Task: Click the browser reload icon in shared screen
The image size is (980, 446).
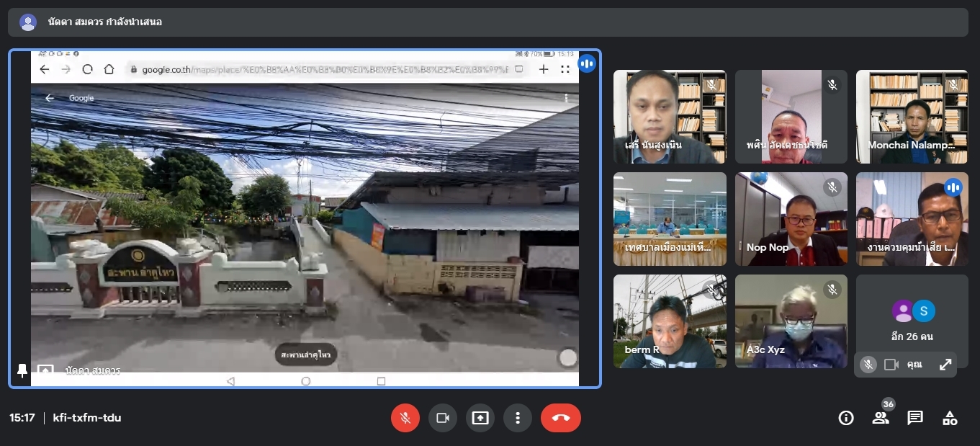Action: click(88, 69)
